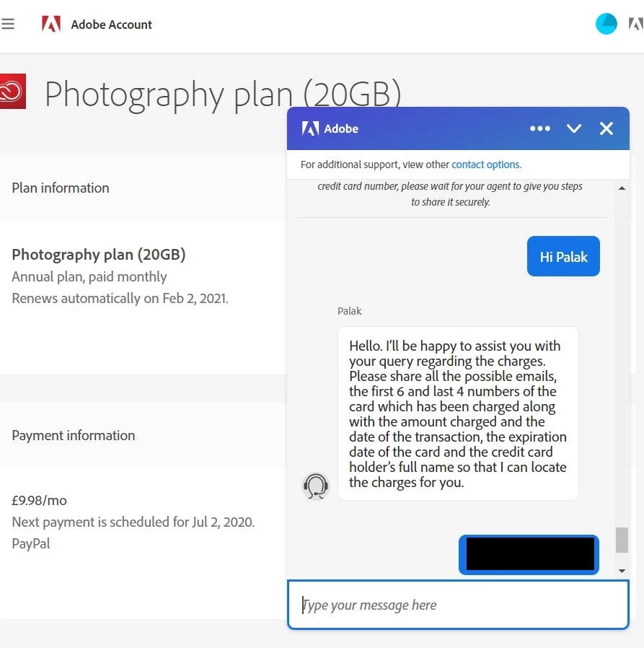Image resolution: width=644 pixels, height=648 pixels.
Task: Click the '£9.98/mo' price text
Action: tap(39, 501)
